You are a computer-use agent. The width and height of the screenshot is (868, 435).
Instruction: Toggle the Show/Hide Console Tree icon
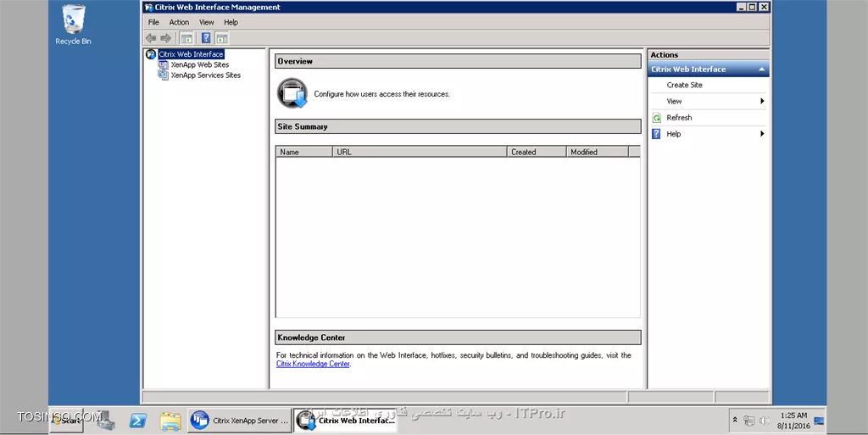(x=186, y=38)
